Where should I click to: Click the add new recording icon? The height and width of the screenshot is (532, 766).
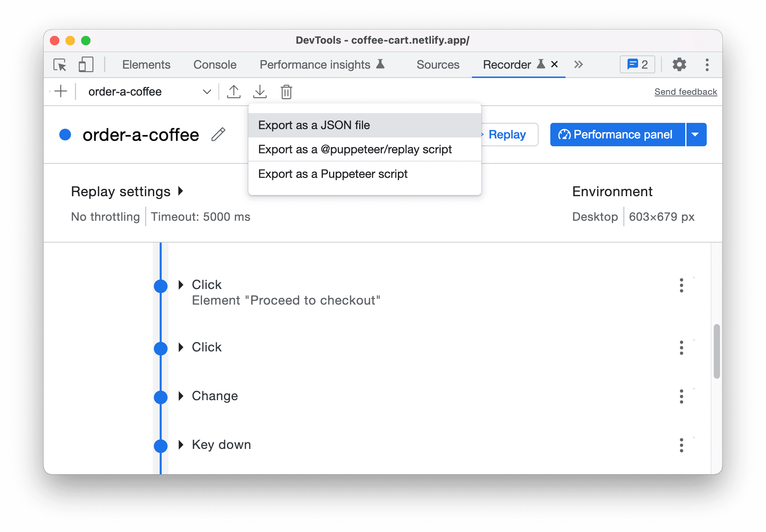60,91
